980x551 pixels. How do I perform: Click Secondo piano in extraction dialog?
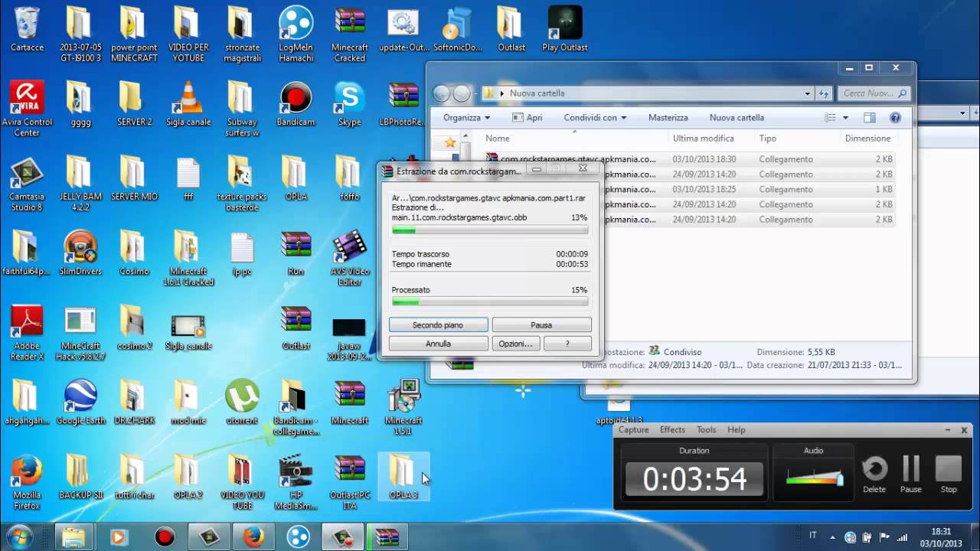coord(438,325)
